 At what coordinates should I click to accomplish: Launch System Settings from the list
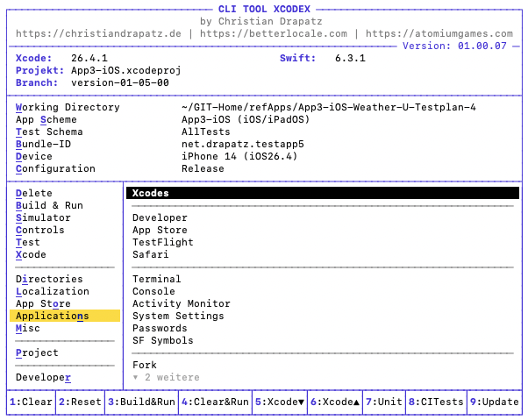[x=178, y=316]
